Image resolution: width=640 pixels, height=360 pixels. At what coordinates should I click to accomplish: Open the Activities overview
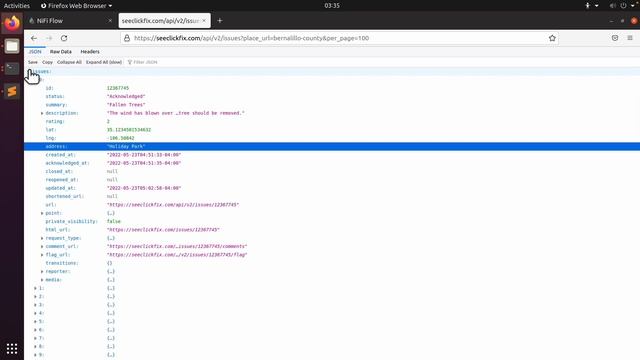(x=17, y=6)
